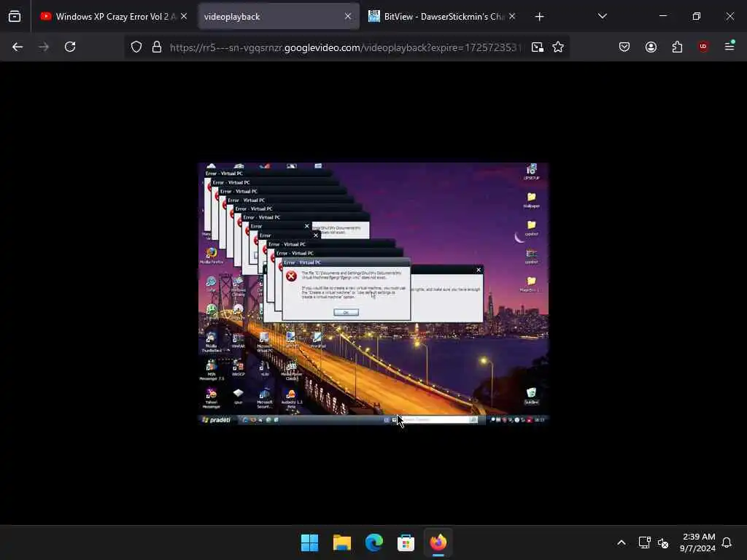747x560 pixels.
Task: Open clock showing 2:39 AM
Action: pyautogui.click(x=698, y=542)
